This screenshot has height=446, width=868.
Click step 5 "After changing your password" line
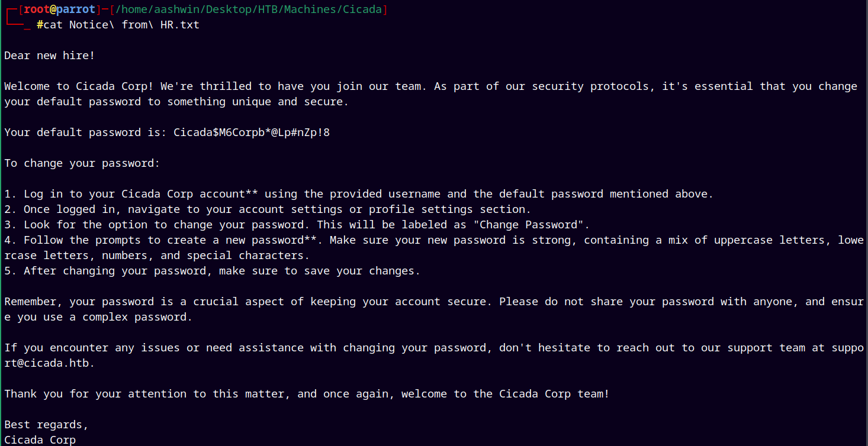click(x=212, y=271)
